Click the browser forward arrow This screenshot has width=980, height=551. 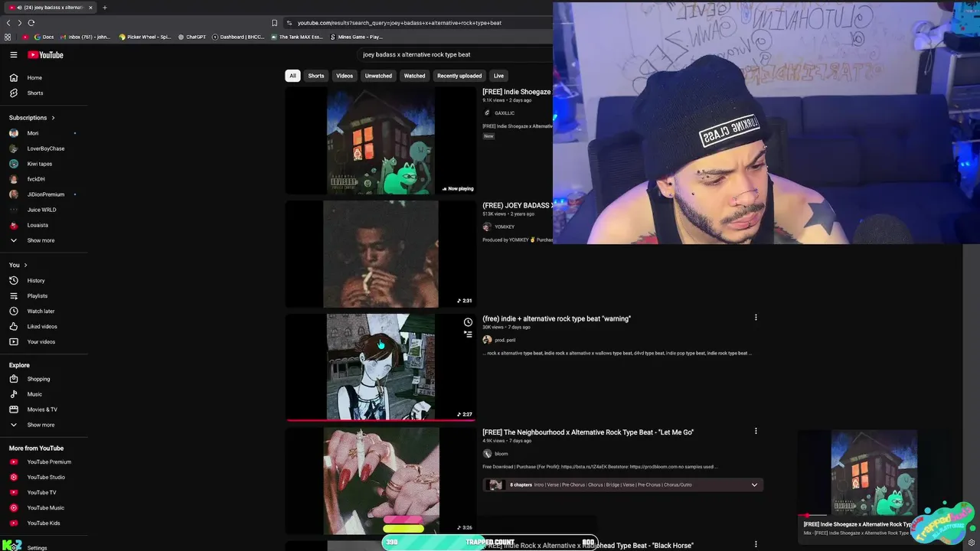(x=20, y=23)
